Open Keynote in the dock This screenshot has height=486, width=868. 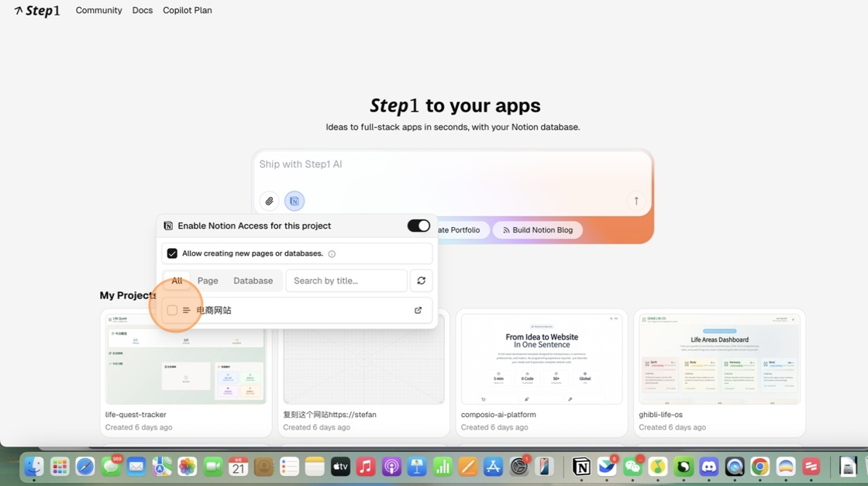417,467
